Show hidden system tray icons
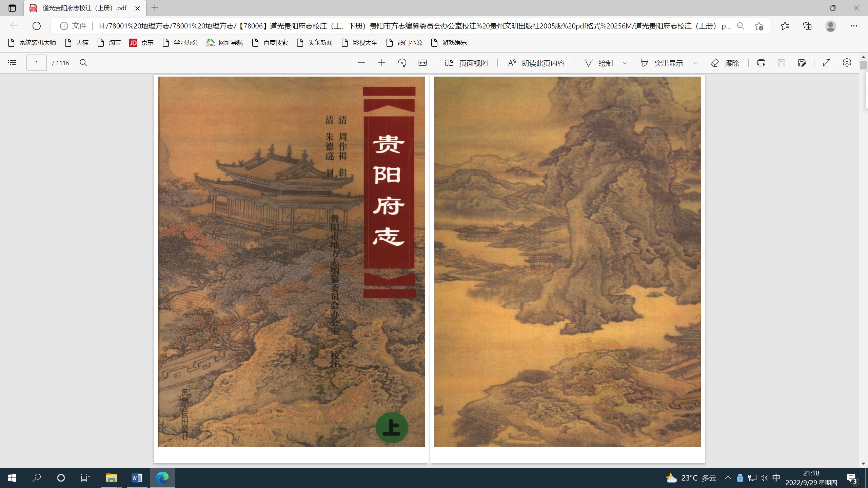The height and width of the screenshot is (488, 868). 728,478
